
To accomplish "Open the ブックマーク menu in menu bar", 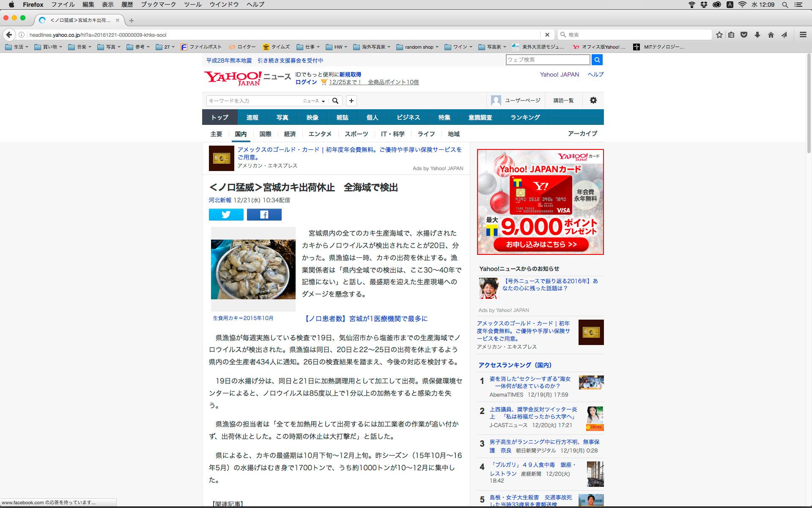I will click(x=158, y=5).
